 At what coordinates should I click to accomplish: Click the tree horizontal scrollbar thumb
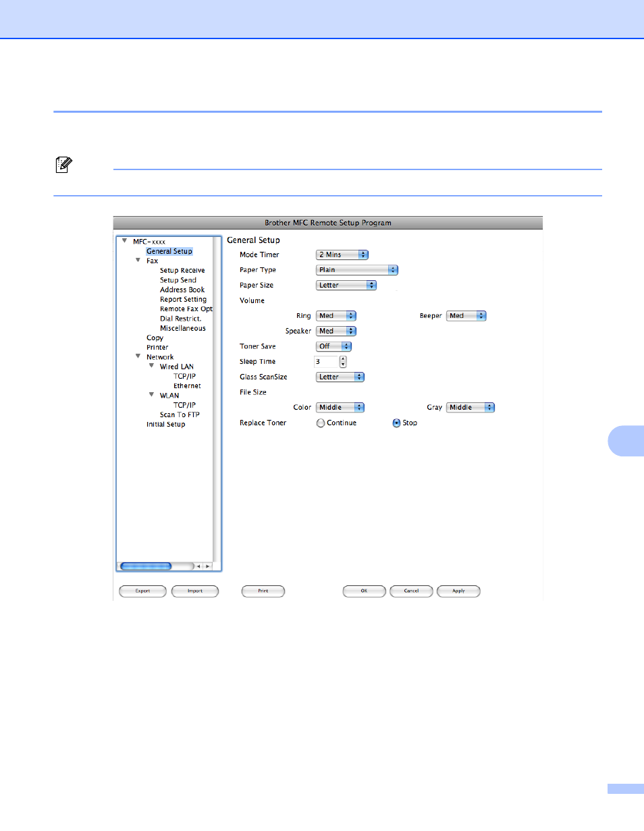146,566
